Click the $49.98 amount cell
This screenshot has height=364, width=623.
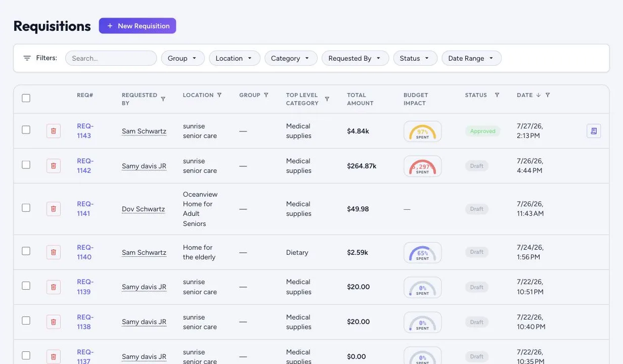[358, 209]
